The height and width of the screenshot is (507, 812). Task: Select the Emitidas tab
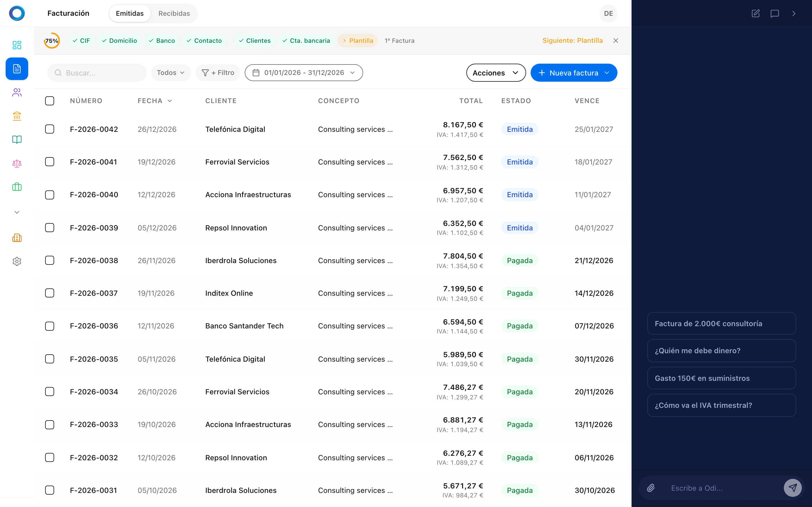(129, 14)
